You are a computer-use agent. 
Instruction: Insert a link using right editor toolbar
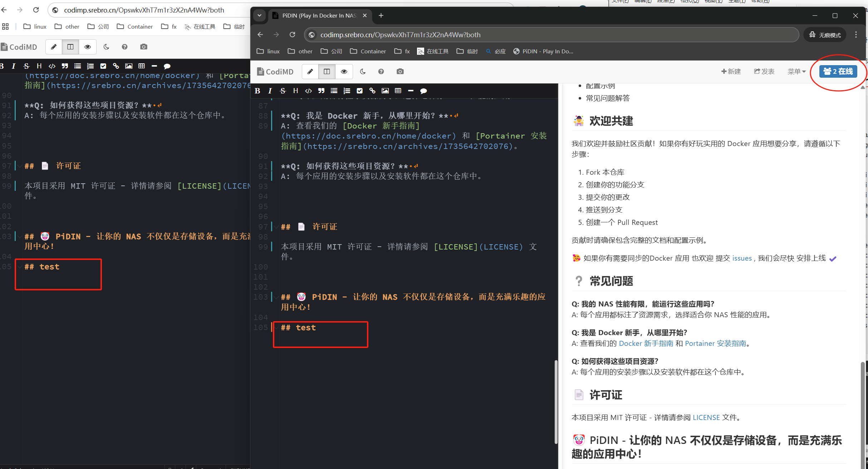coord(372,91)
